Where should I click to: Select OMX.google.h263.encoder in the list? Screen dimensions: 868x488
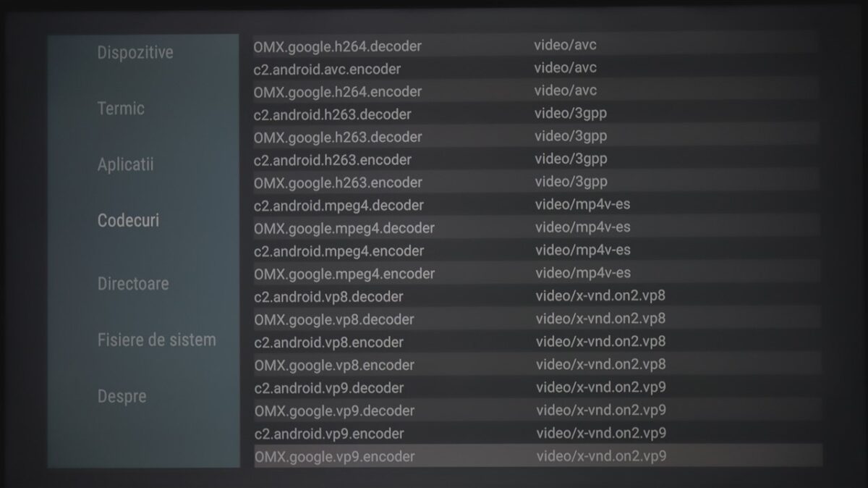click(x=337, y=182)
